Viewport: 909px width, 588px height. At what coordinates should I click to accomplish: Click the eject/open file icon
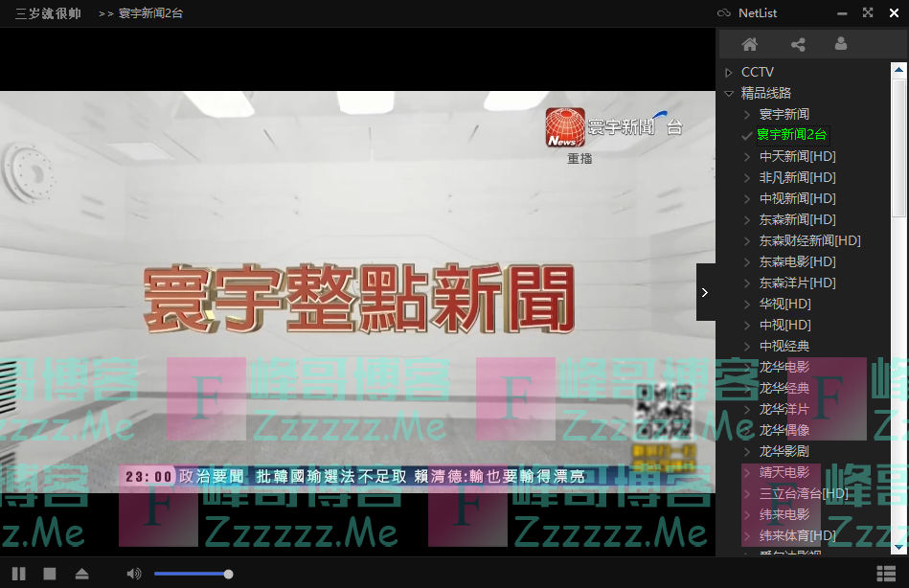coord(81,574)
